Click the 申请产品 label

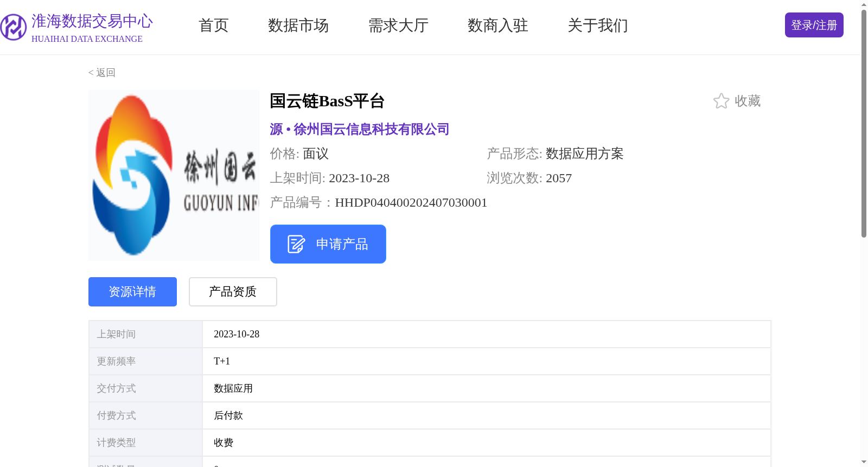342,244
